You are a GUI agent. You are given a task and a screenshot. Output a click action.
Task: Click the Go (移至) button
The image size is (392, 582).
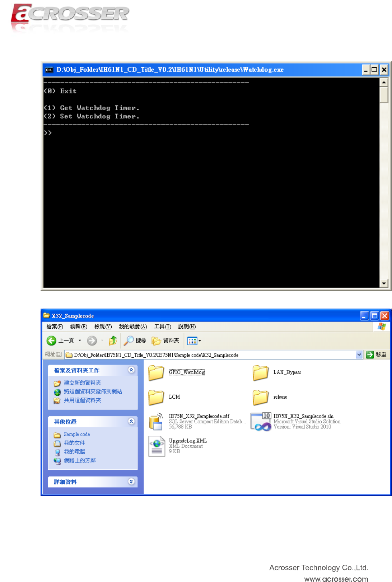(x=376, y=355)
